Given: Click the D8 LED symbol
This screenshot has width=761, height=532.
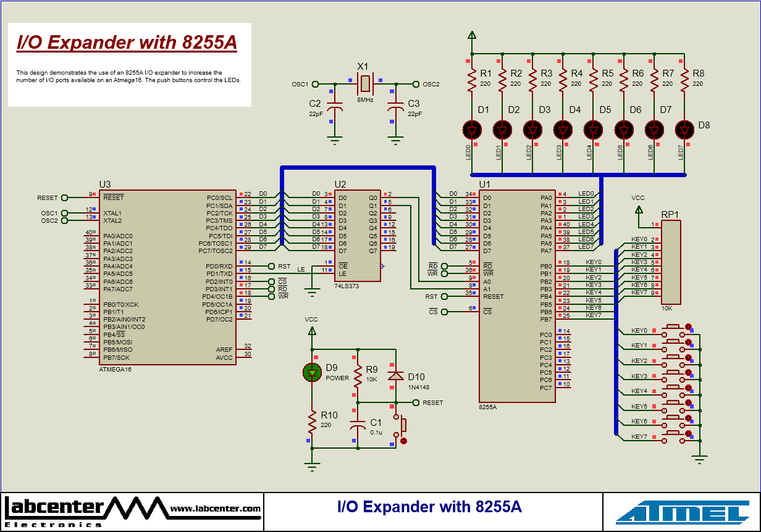Looking at the screenshot, I should (x=684, y=130).
